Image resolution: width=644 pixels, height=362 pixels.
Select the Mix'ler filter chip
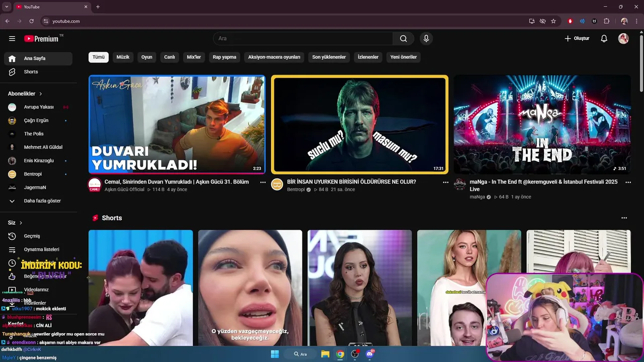pos(194,57)
